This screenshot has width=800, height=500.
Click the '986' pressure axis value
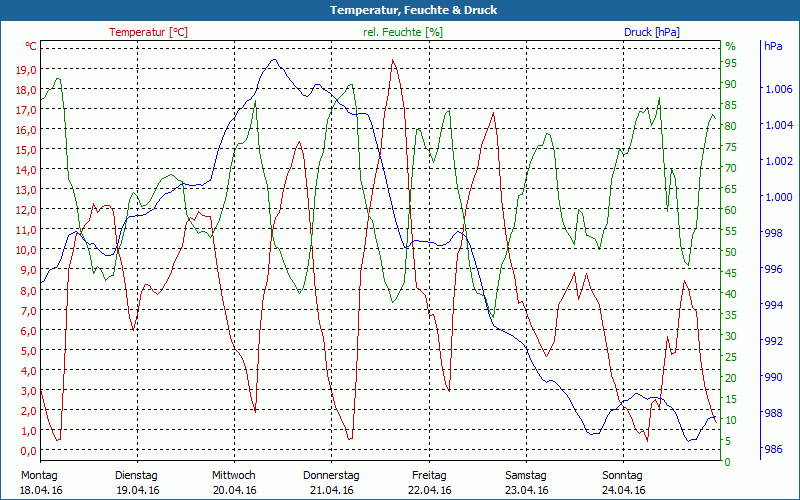[773, 449]
